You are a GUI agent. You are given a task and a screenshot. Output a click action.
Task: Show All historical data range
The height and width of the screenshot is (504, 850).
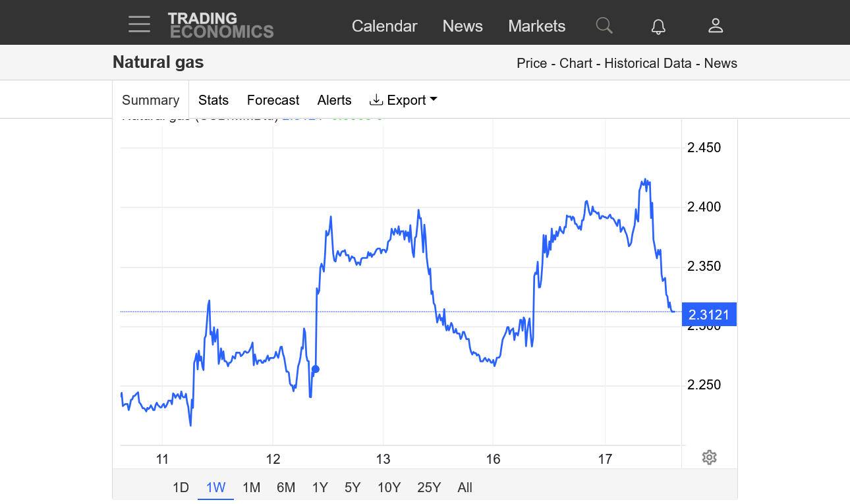(465, 488)
